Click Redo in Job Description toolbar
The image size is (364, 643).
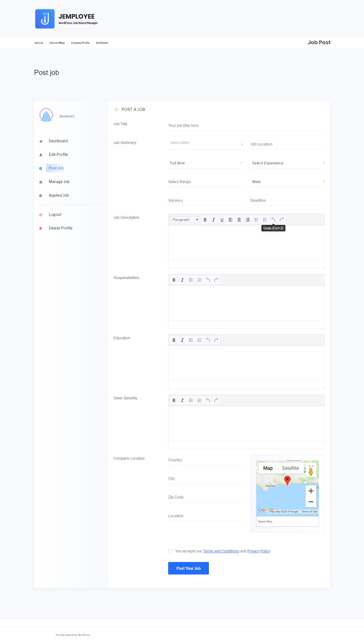click(x=282, y=220)
